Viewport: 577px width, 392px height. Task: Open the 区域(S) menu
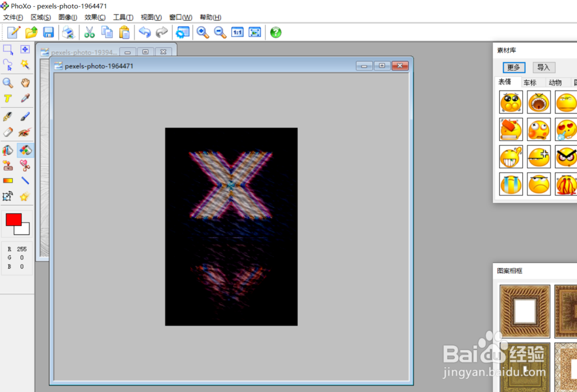pyautogui.click(x=40, y=17)
